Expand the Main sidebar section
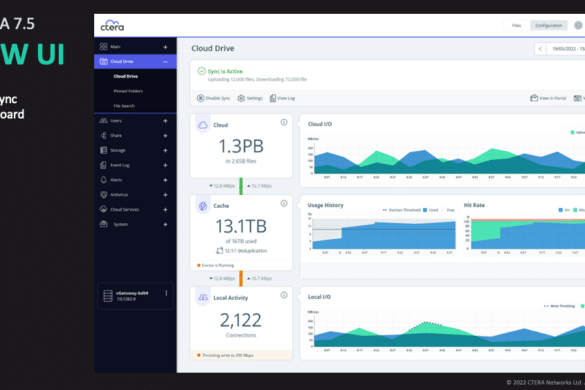The width and height of the screenshot is (585, 390). 165,47
